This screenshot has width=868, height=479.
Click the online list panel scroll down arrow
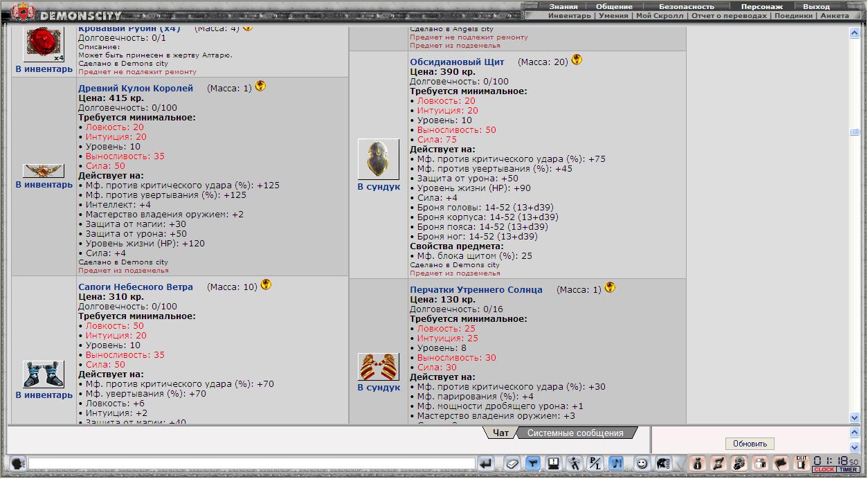[854, 448]
